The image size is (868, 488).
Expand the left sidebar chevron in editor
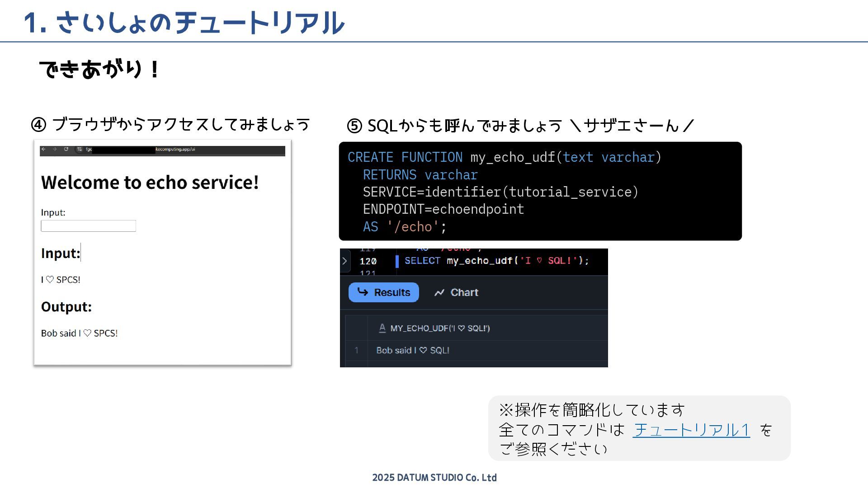coord(344,261)
